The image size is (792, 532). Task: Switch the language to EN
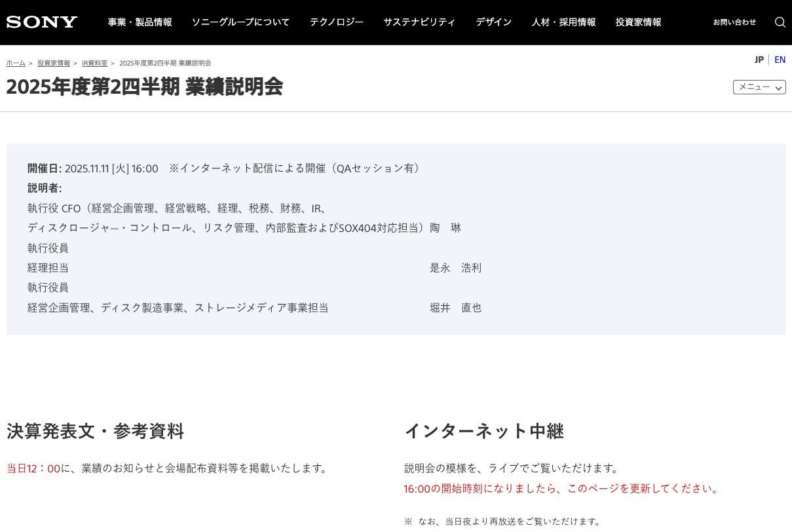(780, 60)
